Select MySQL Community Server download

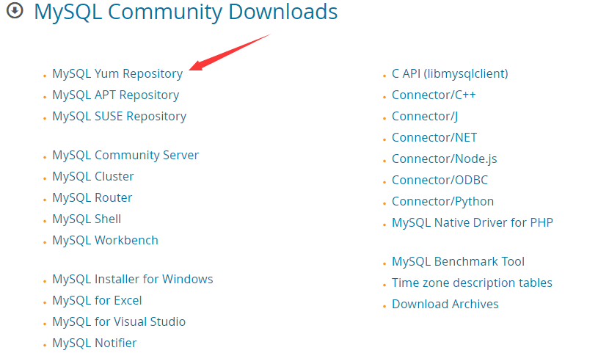[x=125, y=156]
